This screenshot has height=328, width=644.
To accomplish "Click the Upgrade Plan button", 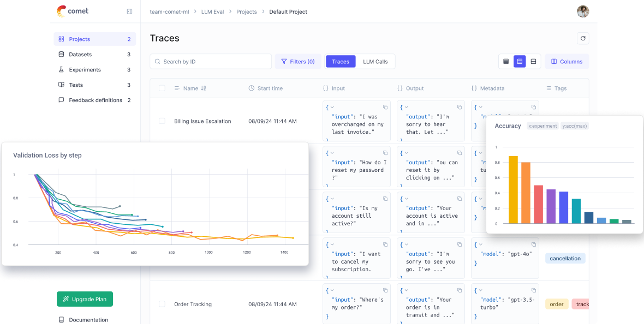I will 85,299.
